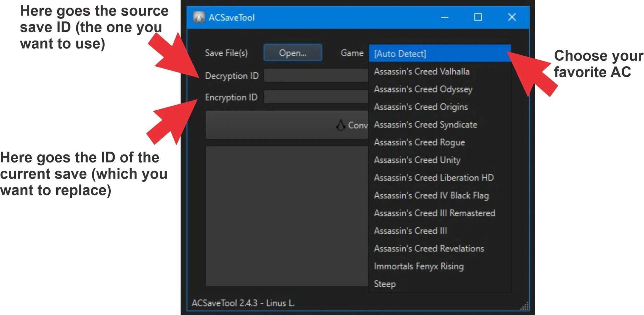
Task: Choose Assassin's Creed Valhalla from the list
Action: (440, 71)
